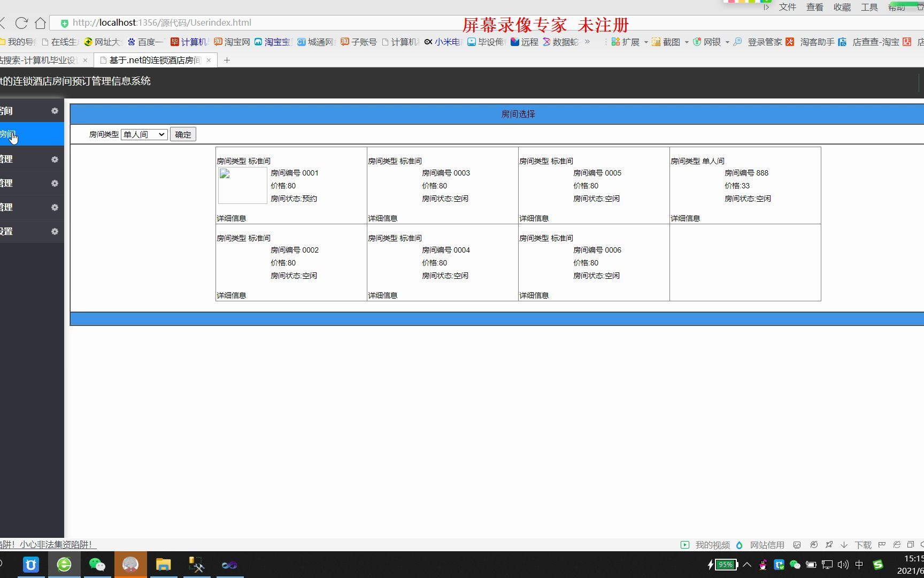Screen dimensions: 924x578
Task: Open 详细信息 for room 0001
Action: [x=231, y=218]
